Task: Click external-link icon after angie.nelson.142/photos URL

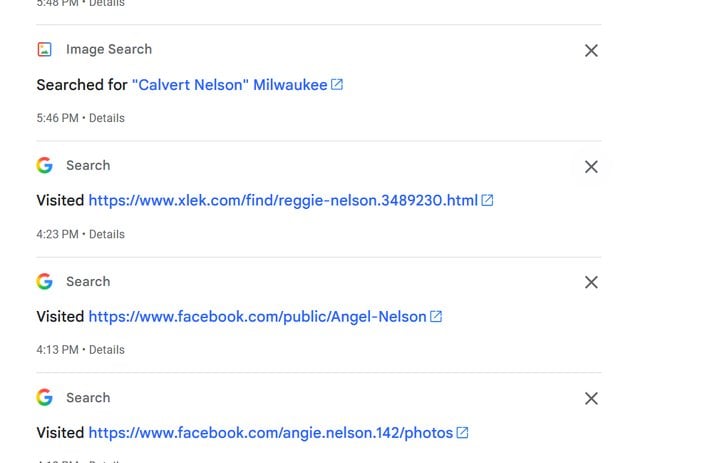Action: (462, 433)
